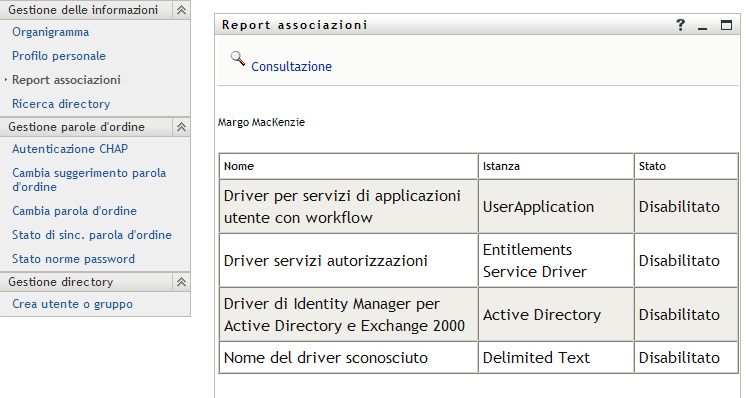746x398 pixels.
Task: Click Cambia suggerimento parola d'ordine
Action: point(89,180)
